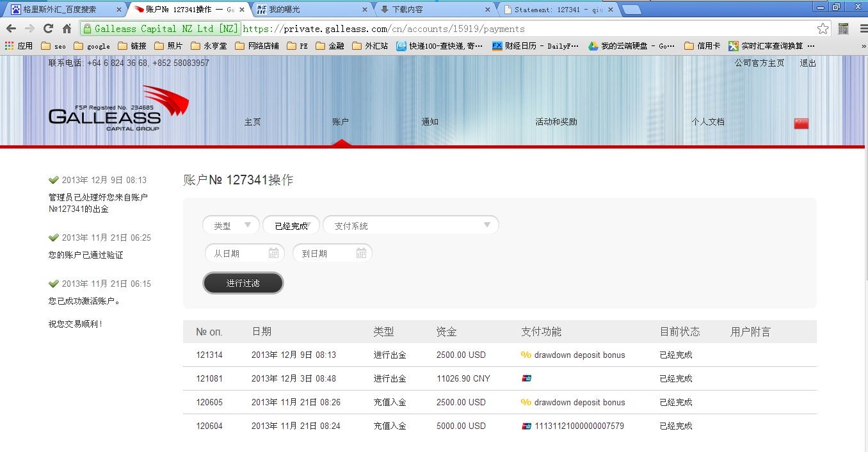Open the 财经日历 DailyFX bookmark
Image resolution: width=868 pixels, height=452 pixels.
(x=535, y=46)
